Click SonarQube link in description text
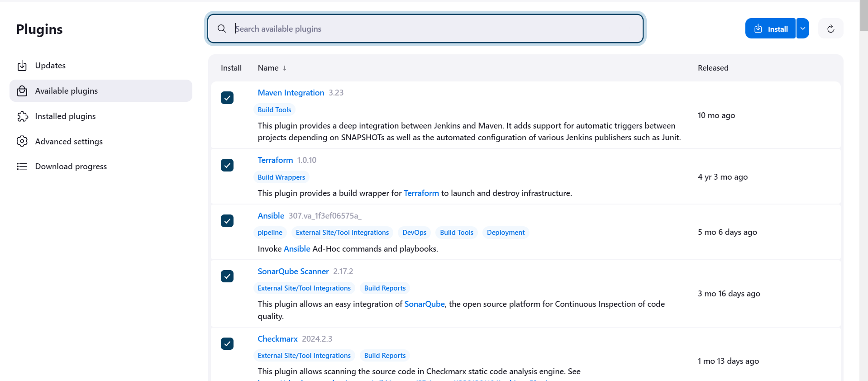 424,304
